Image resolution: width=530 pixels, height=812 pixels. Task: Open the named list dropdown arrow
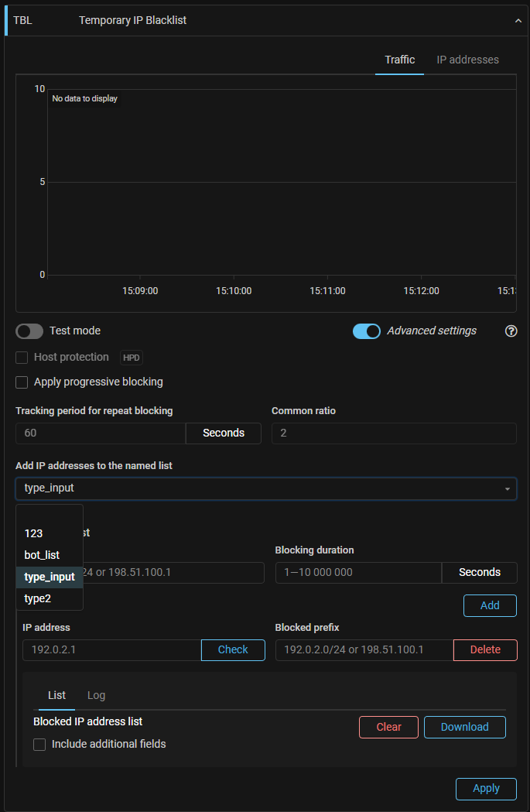pyautogui.click(x=508, y=489)
